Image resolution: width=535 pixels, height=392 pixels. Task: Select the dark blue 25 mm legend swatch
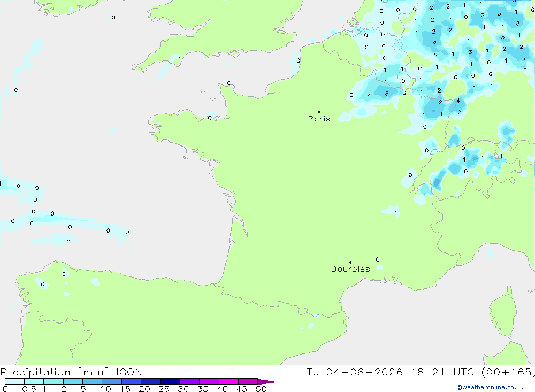point(170,381)
